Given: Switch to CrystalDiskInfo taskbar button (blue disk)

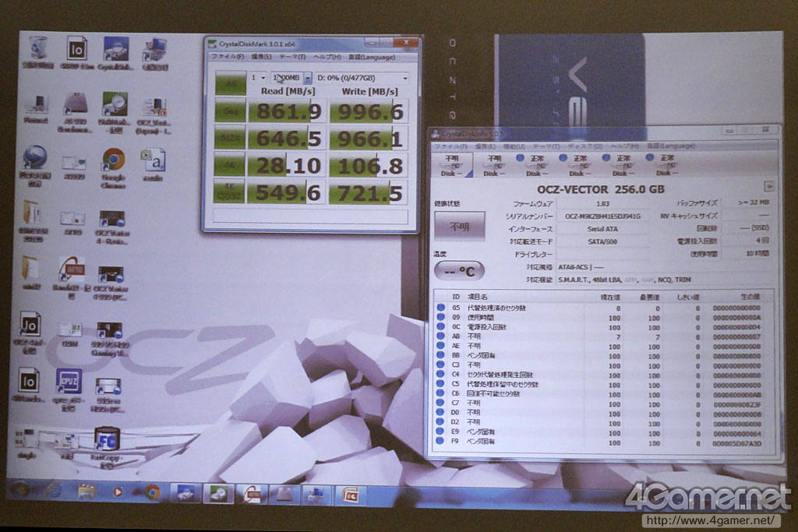Looking at the screenshot, I should click(x=185, y=493).
